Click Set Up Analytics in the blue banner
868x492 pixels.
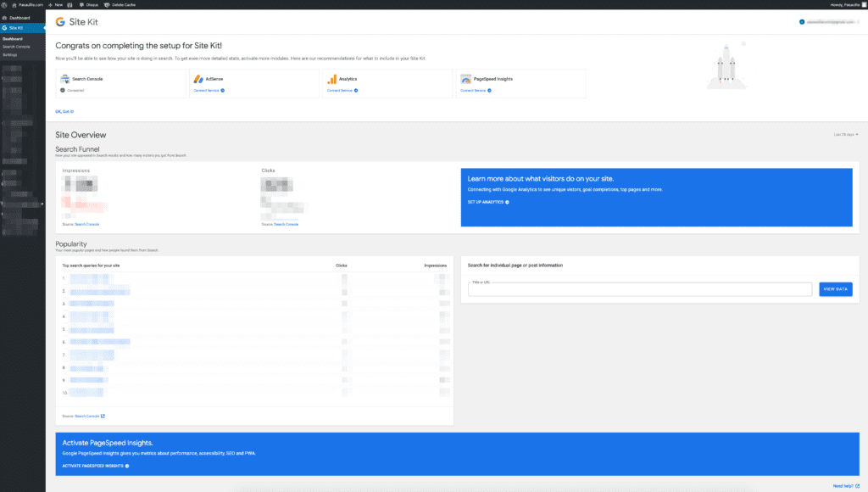(487, 202)
